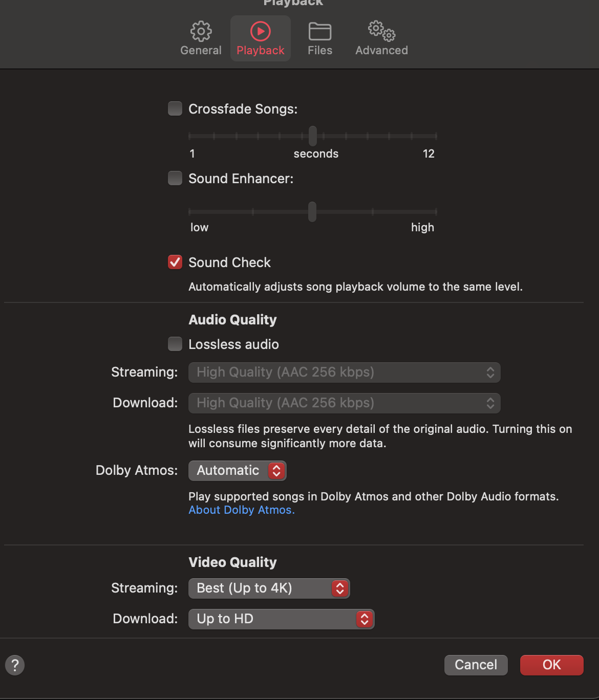Enable the Crossfade Songs checkbox

[175, 108]
